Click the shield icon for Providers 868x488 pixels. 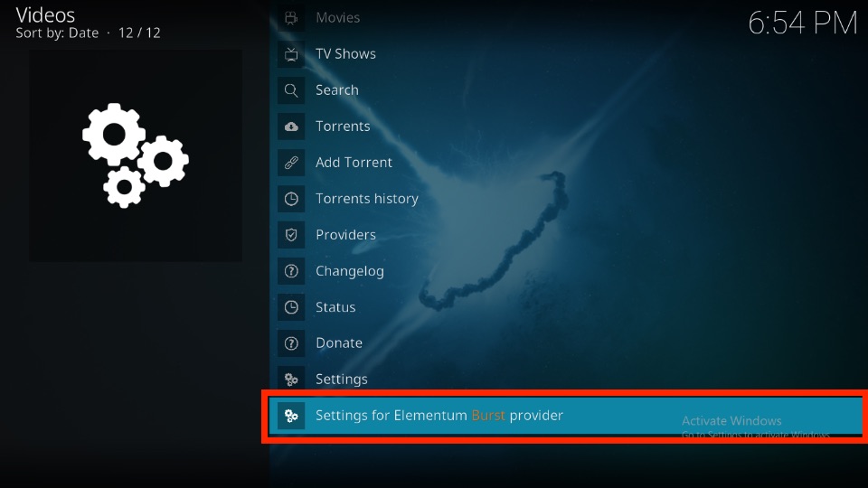pos(291,235)
